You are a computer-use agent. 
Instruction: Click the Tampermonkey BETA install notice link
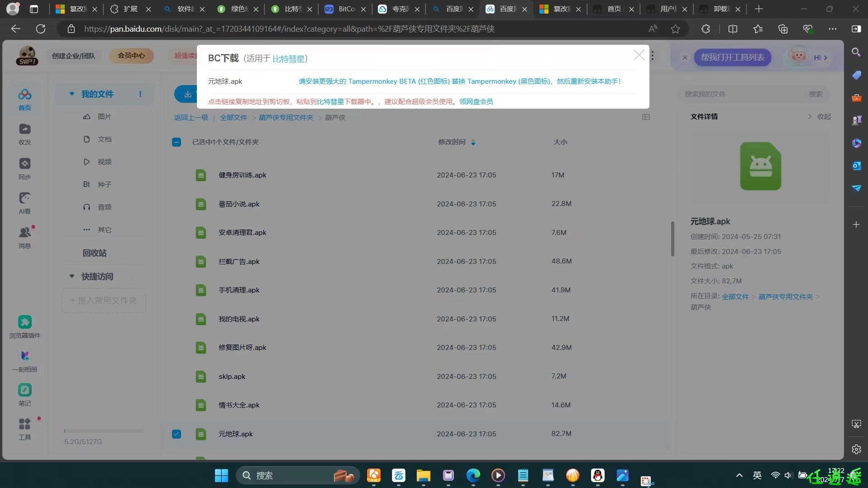[460, 81]
